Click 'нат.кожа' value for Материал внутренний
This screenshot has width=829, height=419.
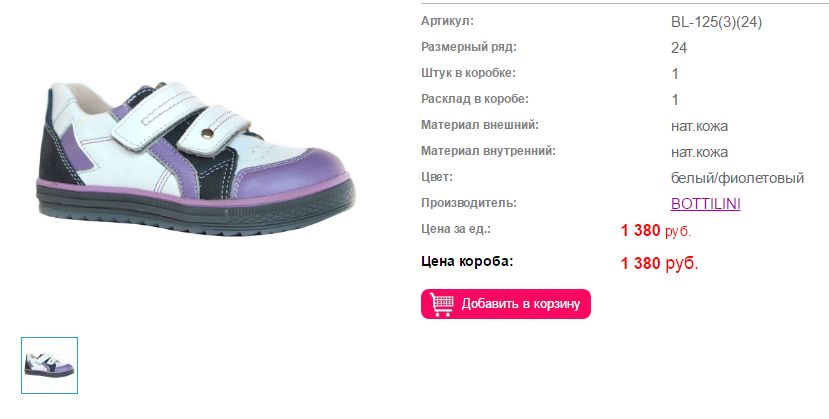(x=699, y=152)
